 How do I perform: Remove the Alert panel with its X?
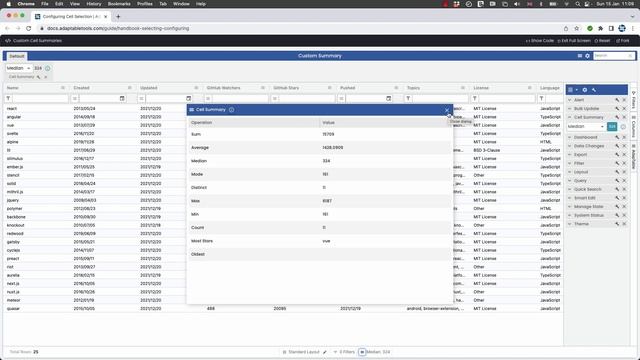click(624, 100)
